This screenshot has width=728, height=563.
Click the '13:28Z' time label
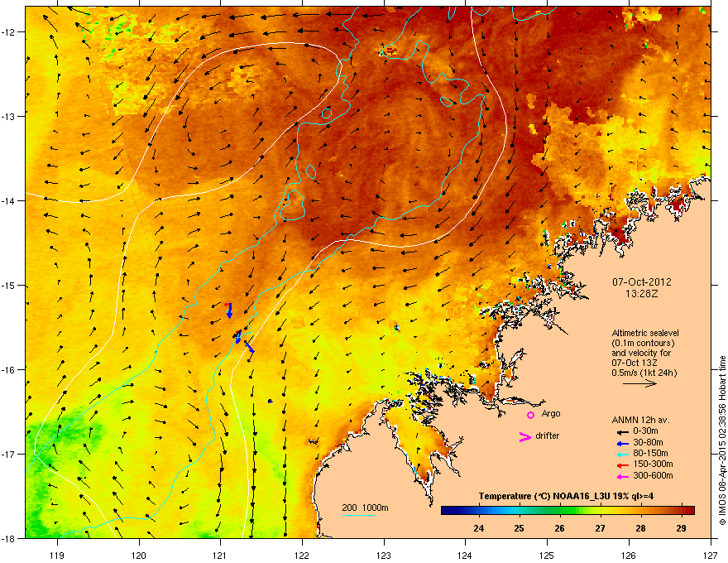tap(642, 294)
